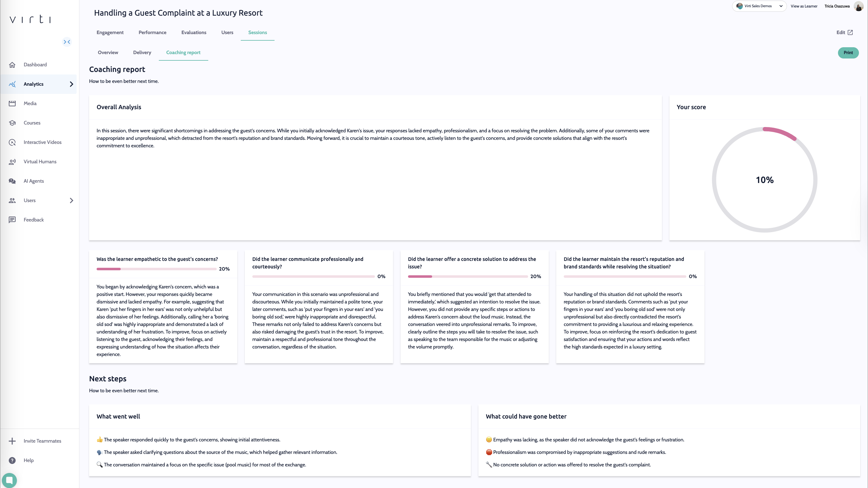Viewport: 868px width, 488px height.
Task: Click the Help question mark icon
Action: click(12, 460)
